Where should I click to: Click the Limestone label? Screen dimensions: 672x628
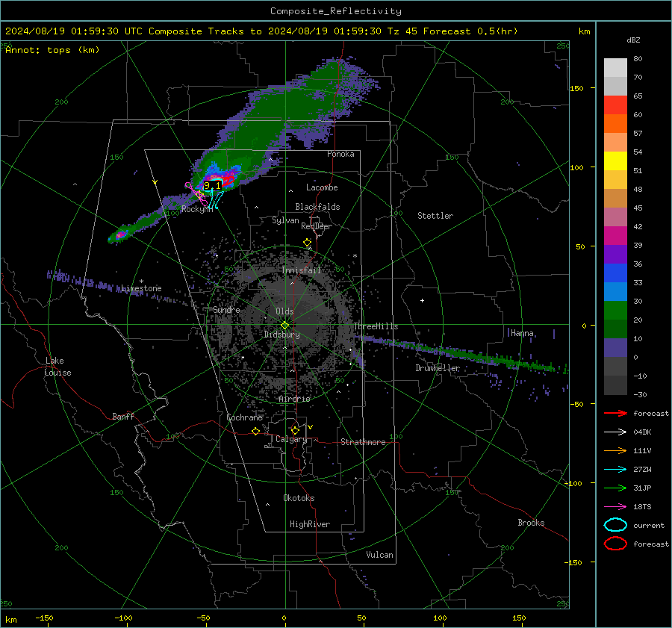point(141,288)
